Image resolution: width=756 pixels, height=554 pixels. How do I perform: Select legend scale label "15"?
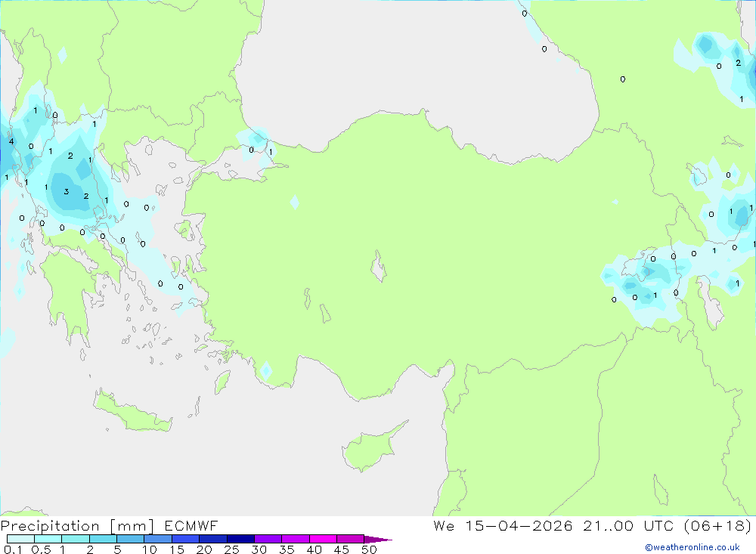(177, 549)
